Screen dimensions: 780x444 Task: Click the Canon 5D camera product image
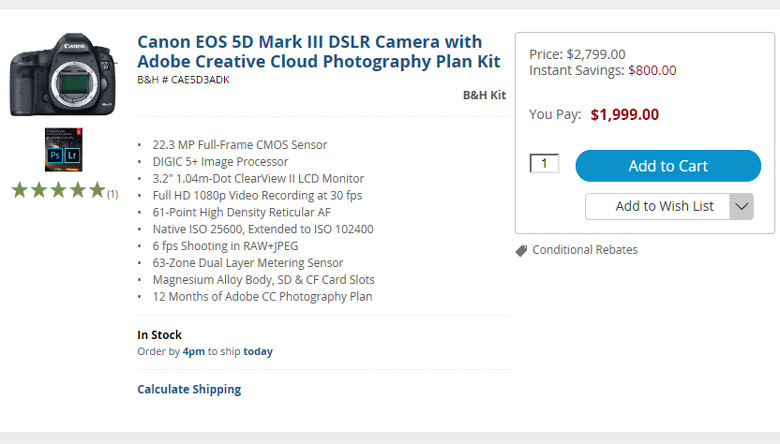(64, 74)
